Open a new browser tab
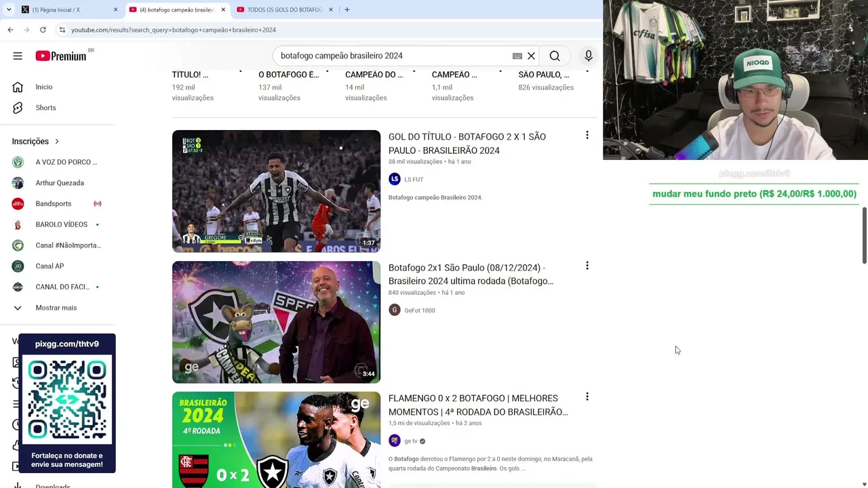The height and width of the screenshot is (488, 868). tap(347, 9)
